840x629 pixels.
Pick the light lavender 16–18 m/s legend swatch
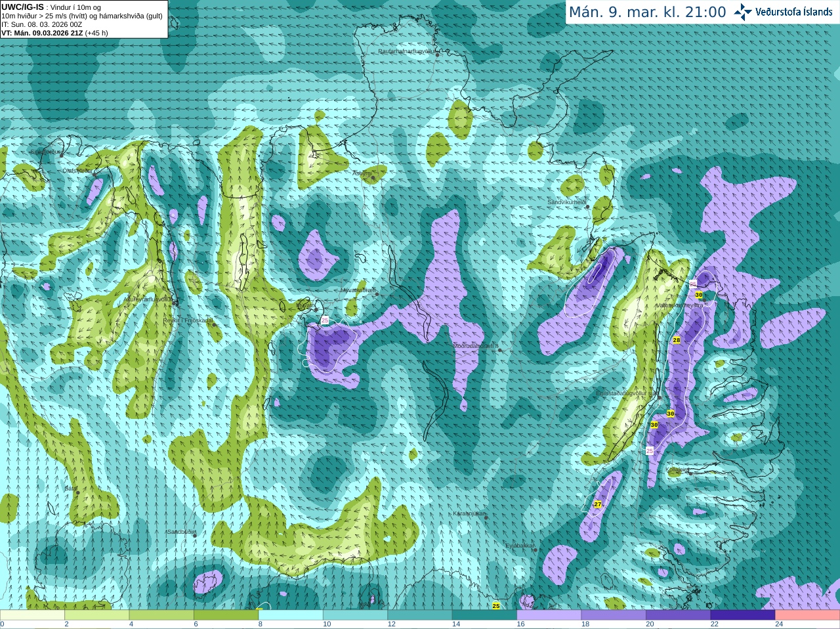click(549, 615)
